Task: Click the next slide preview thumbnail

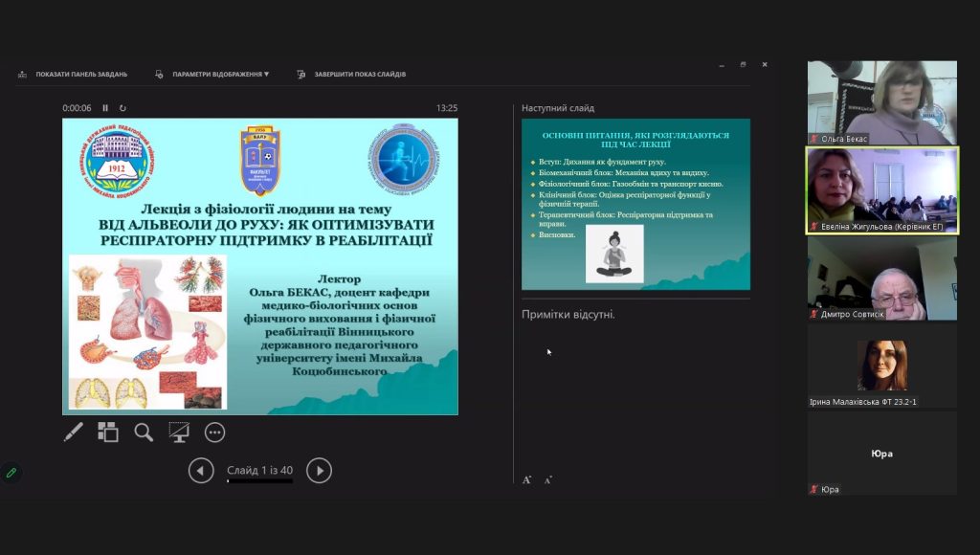Action: point(635,204)
